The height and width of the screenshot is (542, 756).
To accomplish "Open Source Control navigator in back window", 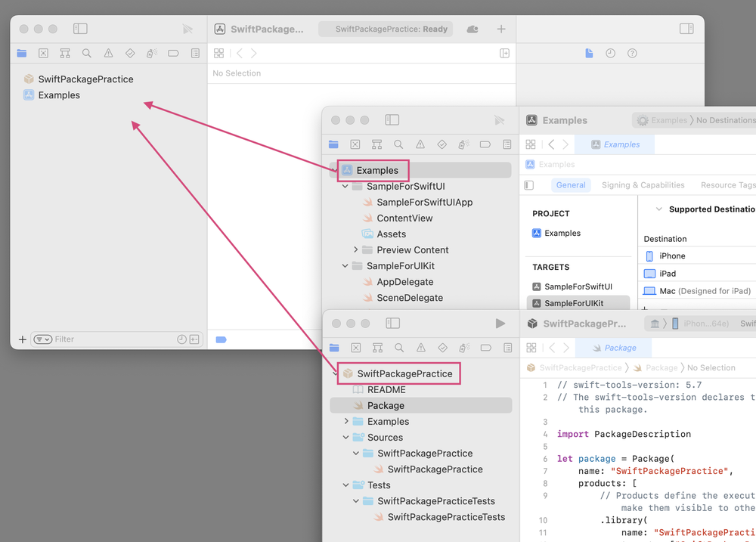I will [43, 54].
